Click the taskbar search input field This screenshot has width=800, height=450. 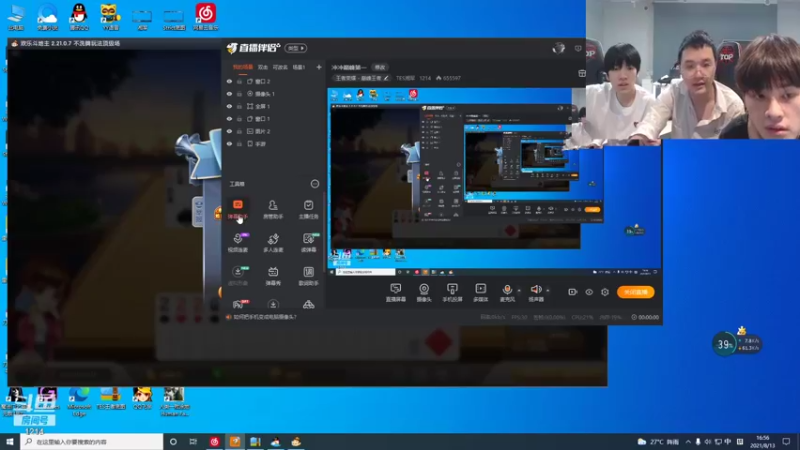[92, 442]
